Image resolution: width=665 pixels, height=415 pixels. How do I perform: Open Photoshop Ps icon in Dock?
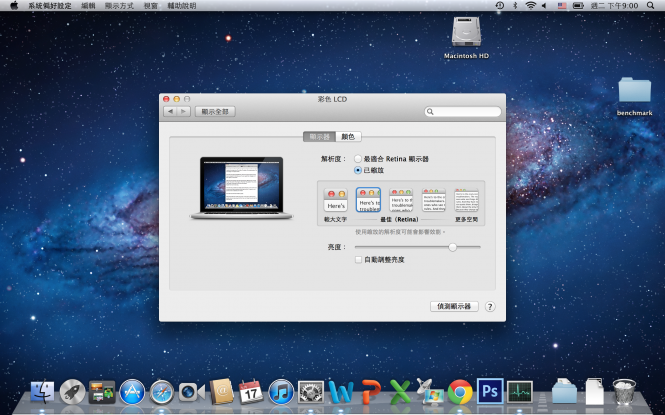pos(490,391)
